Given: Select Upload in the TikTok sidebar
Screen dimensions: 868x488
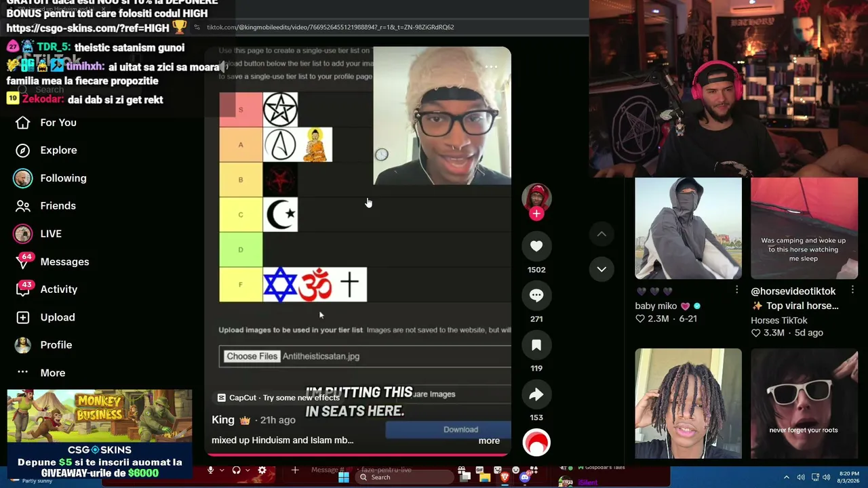Looking at the screenshot, I should (x=45, y=317).
